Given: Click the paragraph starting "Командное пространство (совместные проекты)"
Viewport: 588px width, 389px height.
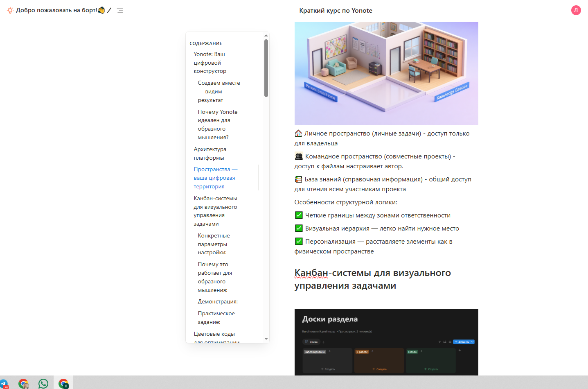Looking at the screenshot, I should click(375, 161).
